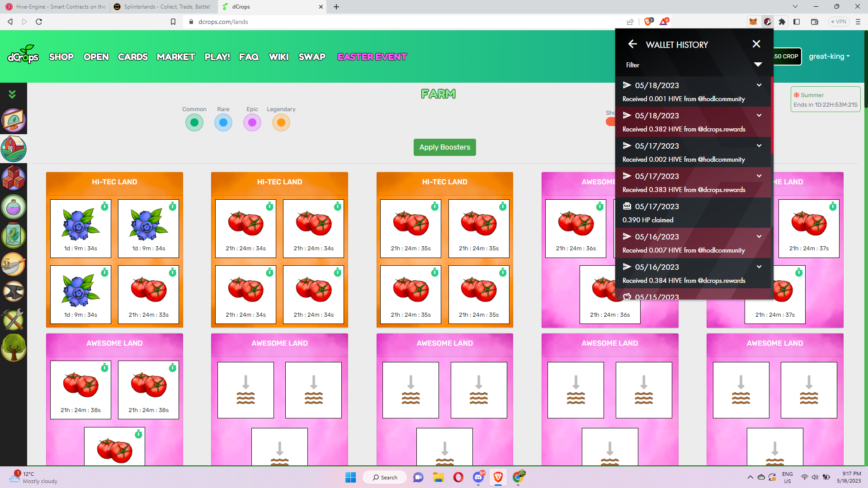Open a new browser tab

tap(336, 7)
